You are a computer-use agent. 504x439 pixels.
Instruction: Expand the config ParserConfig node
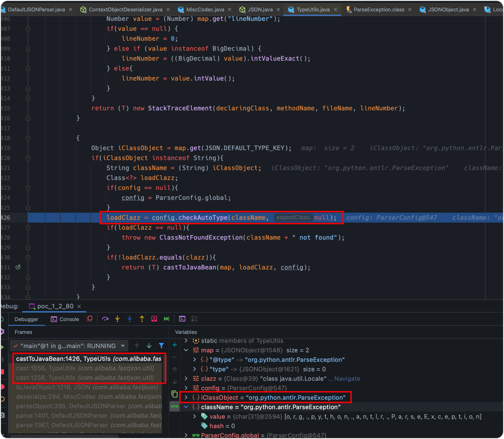(186, 388)
